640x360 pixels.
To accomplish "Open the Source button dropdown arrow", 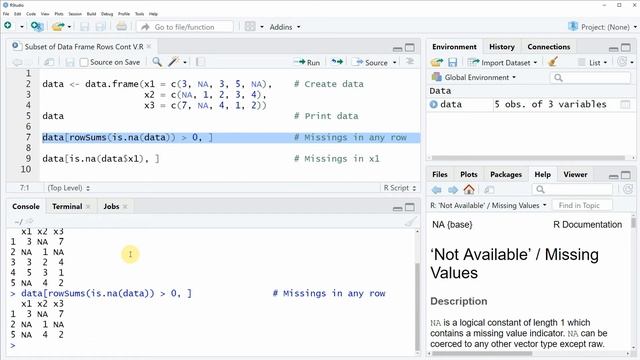I will click(395, 62).
